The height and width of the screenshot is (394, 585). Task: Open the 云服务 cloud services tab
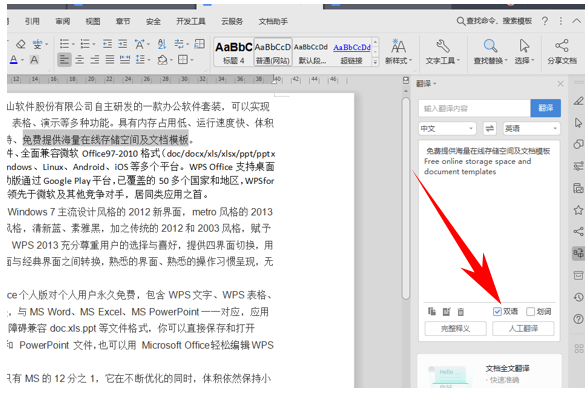point(232,22)
